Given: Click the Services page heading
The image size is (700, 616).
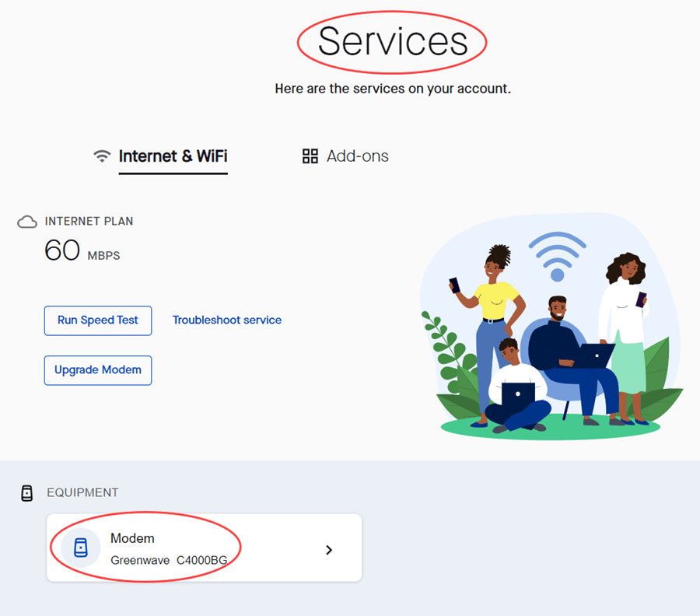Looking at the screenshot, I should click(392, 41).
